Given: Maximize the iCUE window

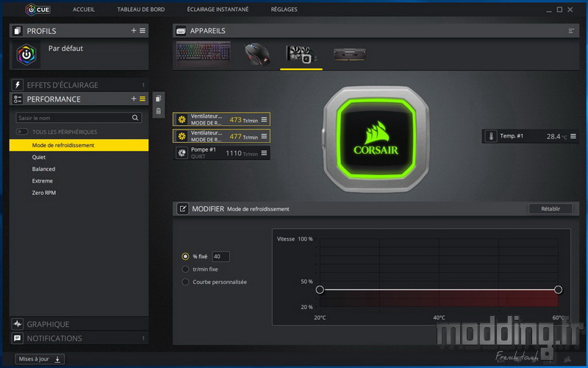Looking at the screenshot, I should click(x=559, y=10).
